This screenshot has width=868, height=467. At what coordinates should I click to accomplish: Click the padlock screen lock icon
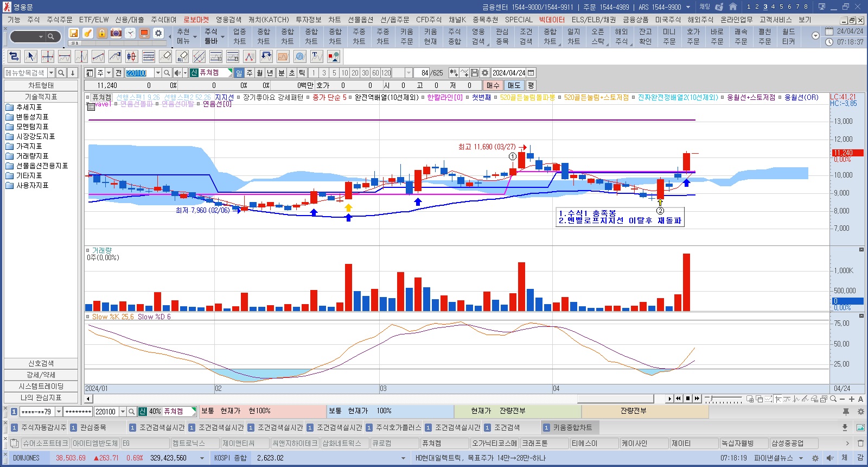pyautogui.click(x=102, y=33)
